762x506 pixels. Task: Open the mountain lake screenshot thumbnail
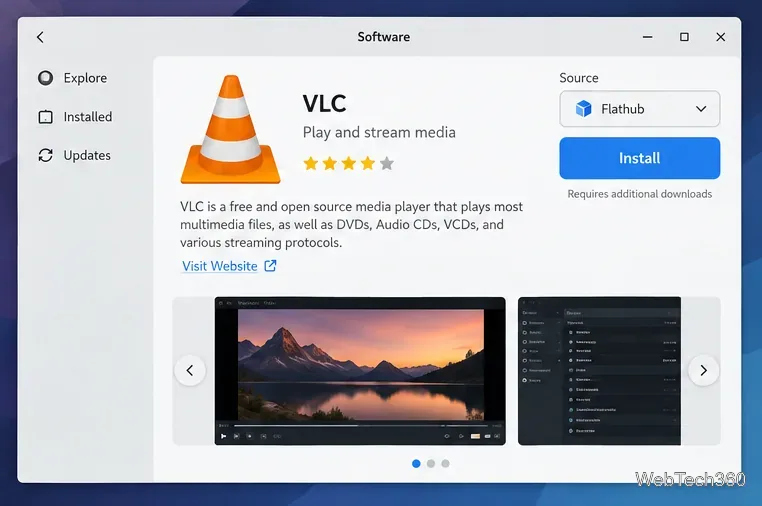[x=360, y=371]
